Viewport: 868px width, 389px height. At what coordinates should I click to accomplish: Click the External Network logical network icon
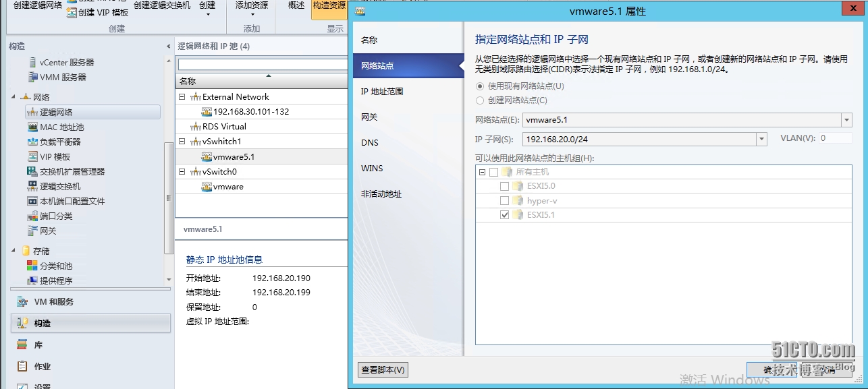(x=196, y=96)
